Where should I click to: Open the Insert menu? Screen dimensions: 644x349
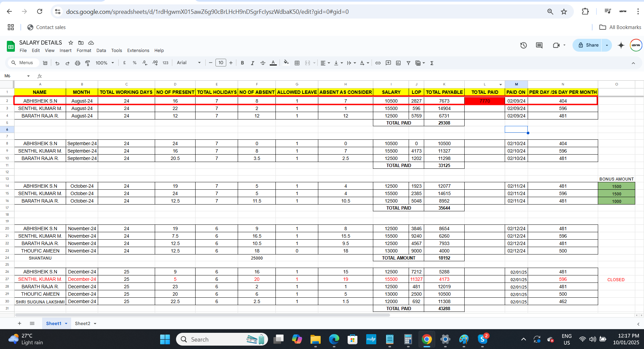[65, 50]
